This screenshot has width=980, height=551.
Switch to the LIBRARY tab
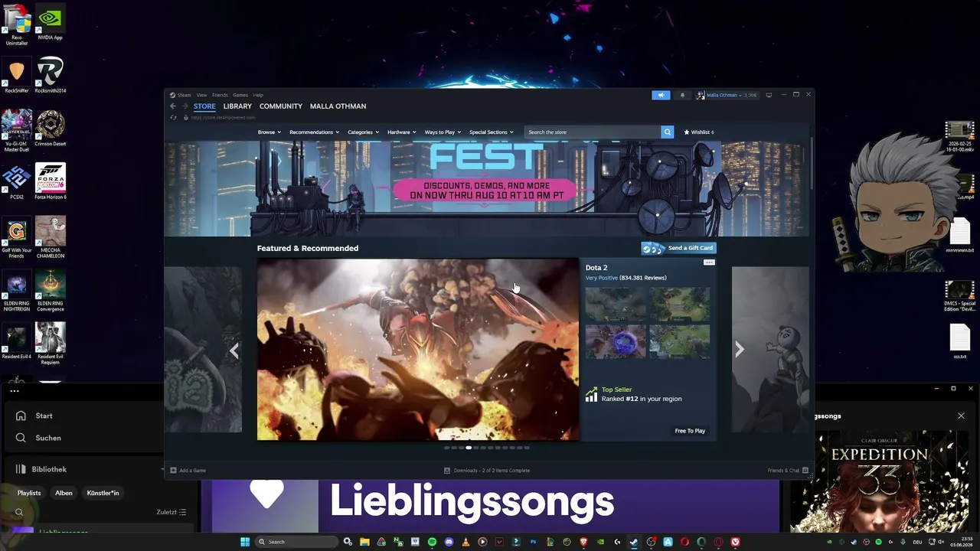click(x=237, y=106)
